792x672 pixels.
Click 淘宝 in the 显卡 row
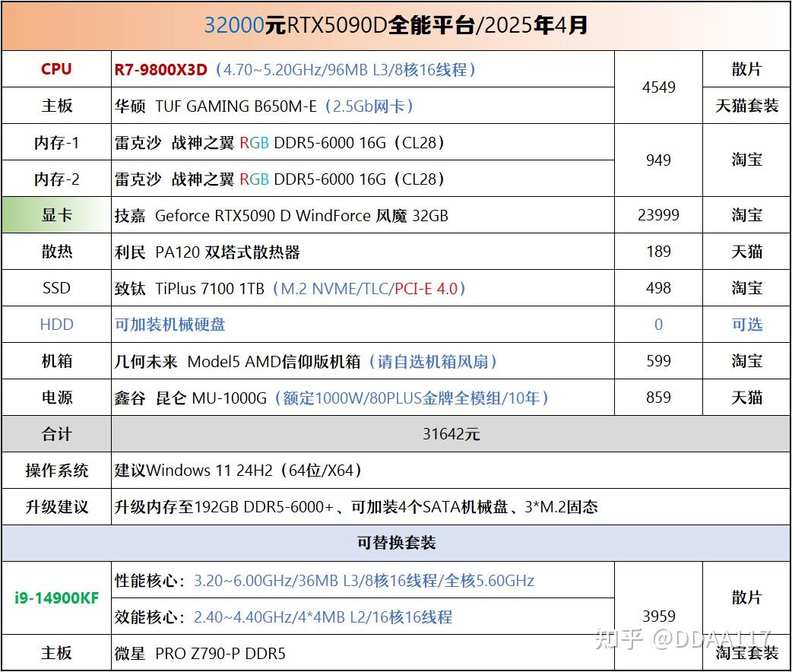[746, 215]
